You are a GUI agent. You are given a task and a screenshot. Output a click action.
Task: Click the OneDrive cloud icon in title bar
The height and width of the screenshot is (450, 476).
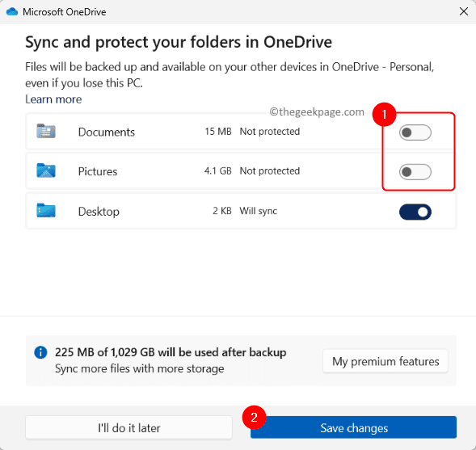coord(12,12)
